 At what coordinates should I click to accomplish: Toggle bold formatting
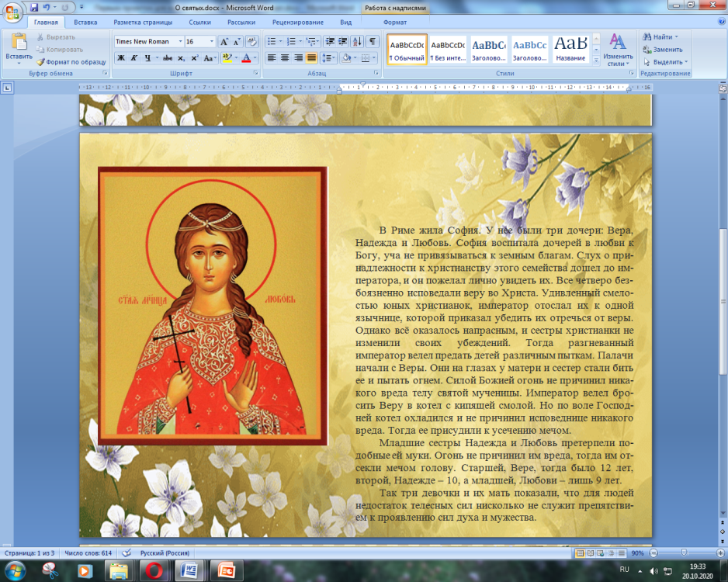pyautogui.click(x=121, y=58)
